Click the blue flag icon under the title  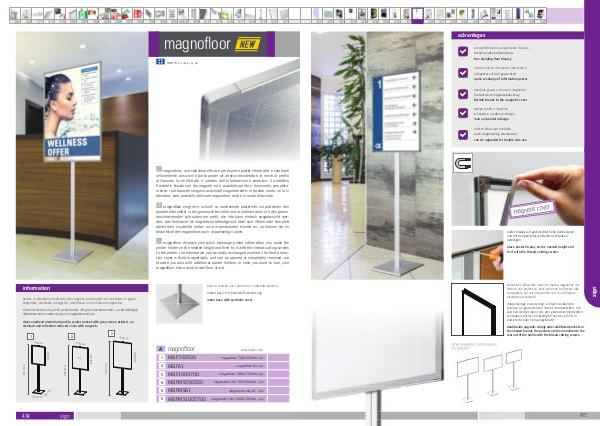click(x=160, y=62)
